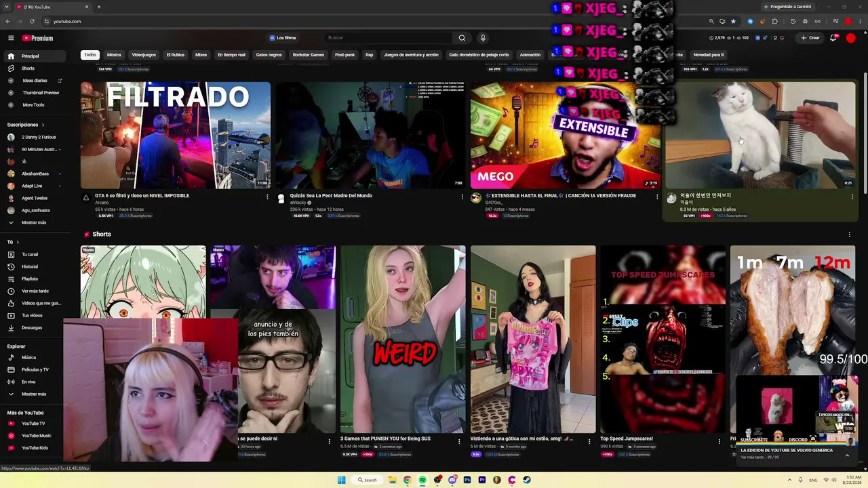The width and height of the screenshot is (868, 488).
Task: Open Películas y TV section
Action: tap(37, 369)
